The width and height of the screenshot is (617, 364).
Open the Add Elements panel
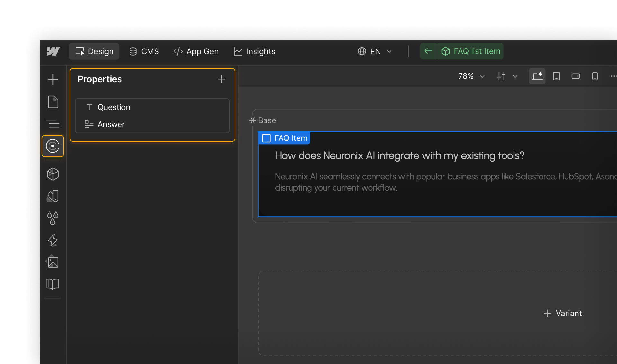(x=53, y=79)
